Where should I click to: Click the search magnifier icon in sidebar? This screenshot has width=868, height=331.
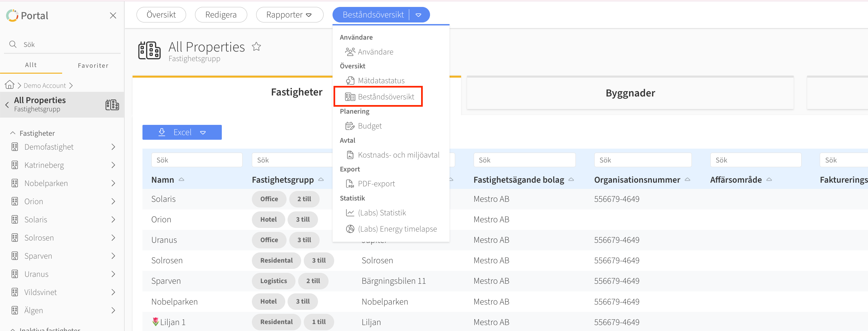point(13,44)
